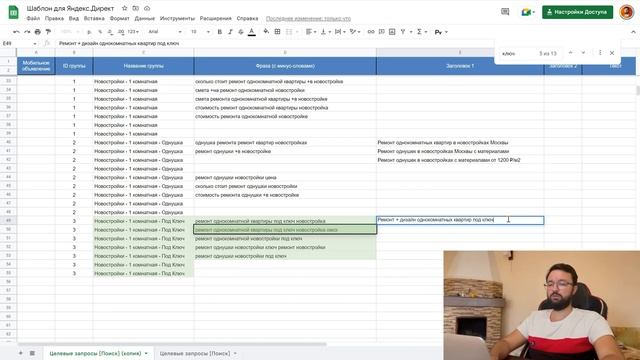This screenshot has width=640, height=360.
Task: Open the Ру input tools dropdown
Action: pyautogui.click(x=441, y=32)
